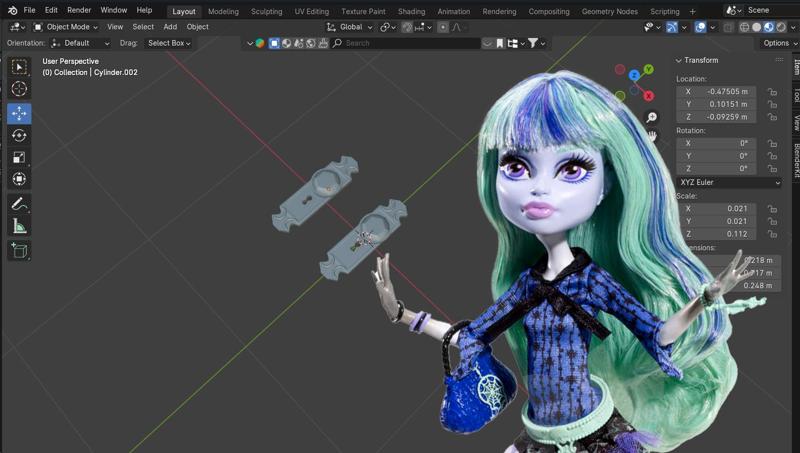Select the material sphere asset type icon

(x=286, y=43)
